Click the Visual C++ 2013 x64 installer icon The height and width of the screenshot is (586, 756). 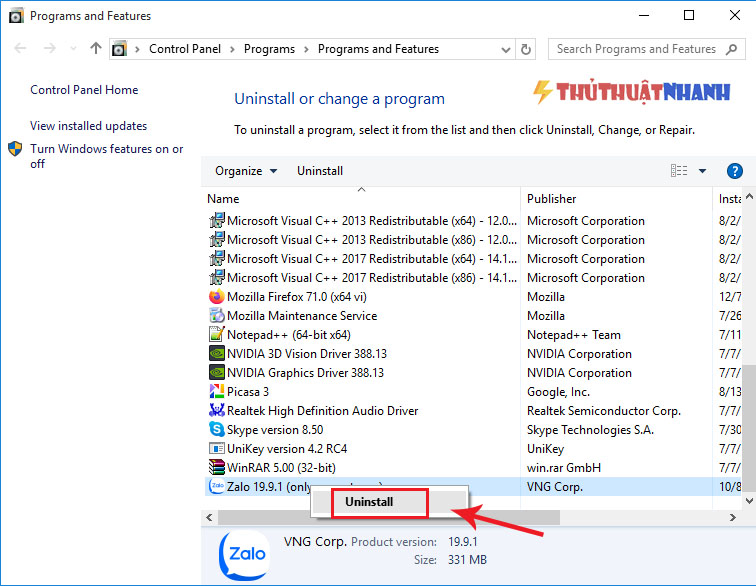216,220
